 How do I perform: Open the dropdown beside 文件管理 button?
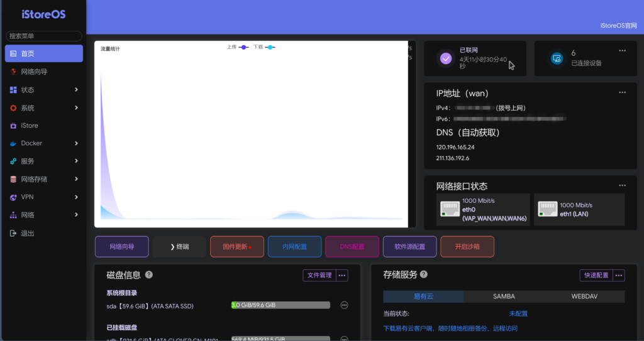pos(342,275)
